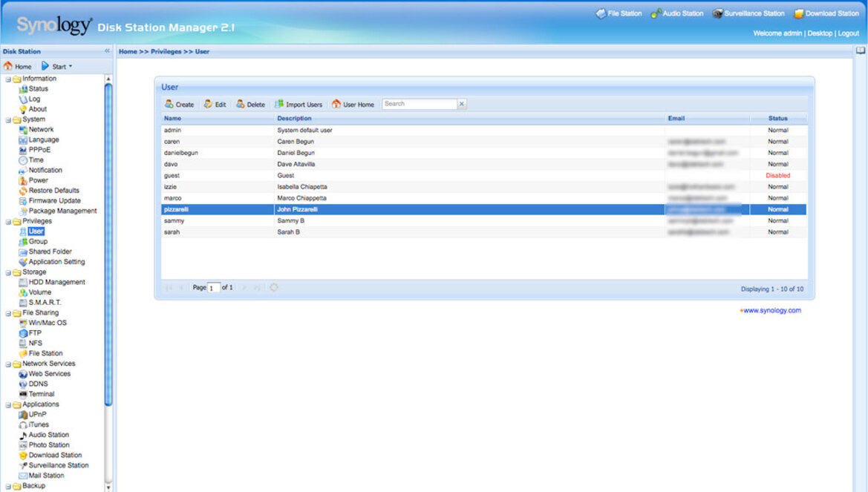Open NFS settings
Viewport: 868px width, 492px height.
click(x=35, y=343)
